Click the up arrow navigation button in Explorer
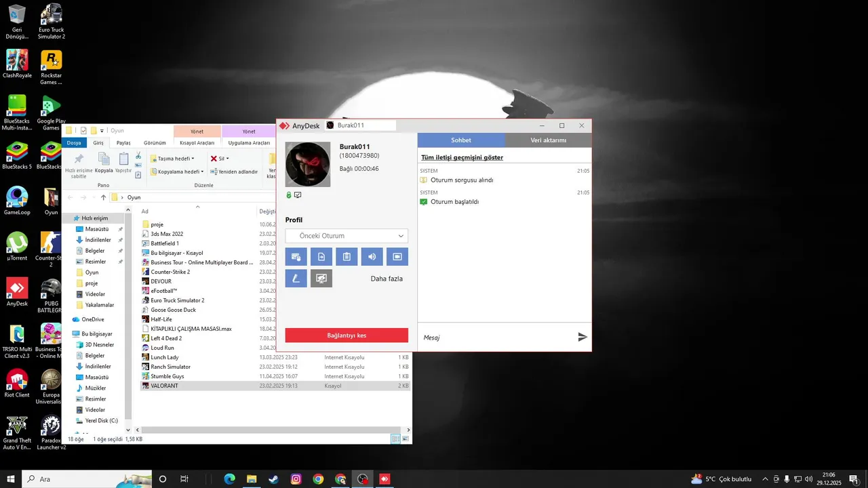 (103, 197)
